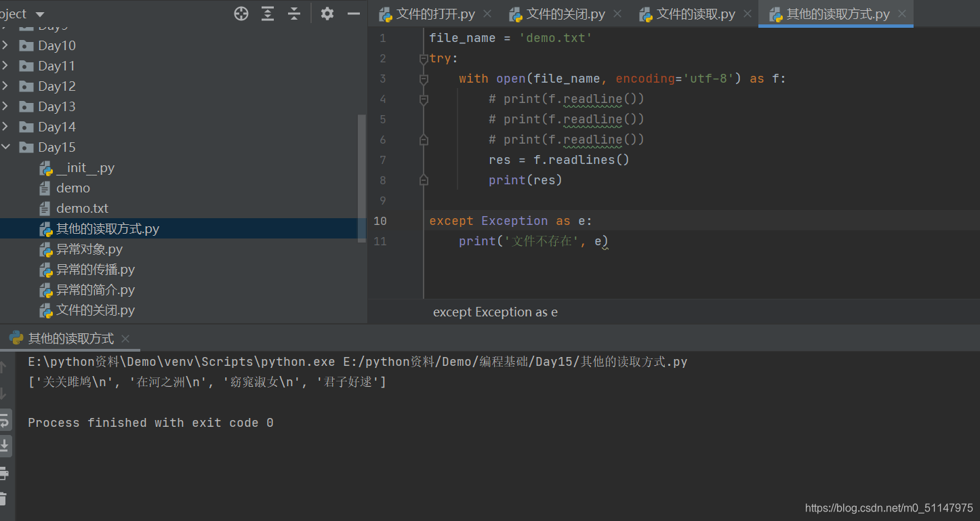
Task: Click 'Process finished with exit code 0'
Action: click(x=150, y=423)
